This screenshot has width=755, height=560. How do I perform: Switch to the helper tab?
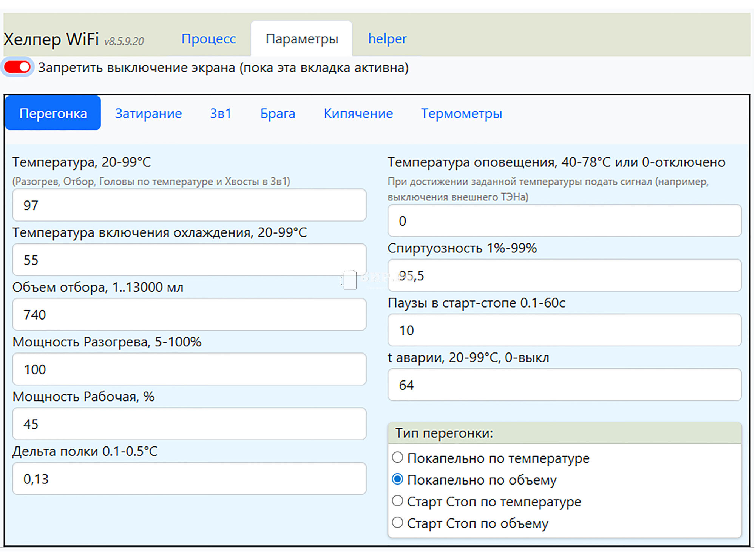click(x=387, y=39)
